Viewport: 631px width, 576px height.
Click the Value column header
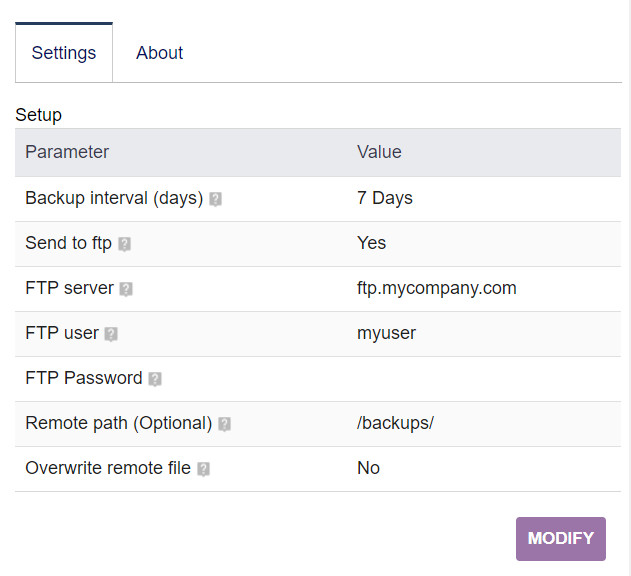point(379,152)
